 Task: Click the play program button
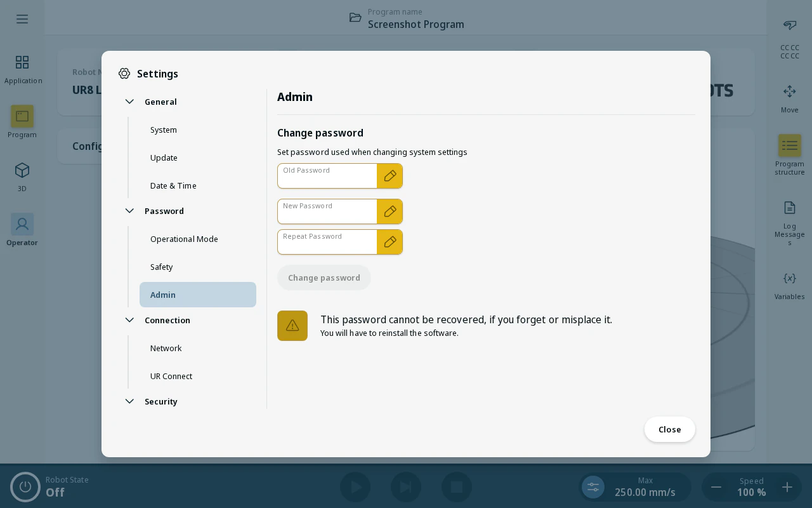click(x=355, y=487)
